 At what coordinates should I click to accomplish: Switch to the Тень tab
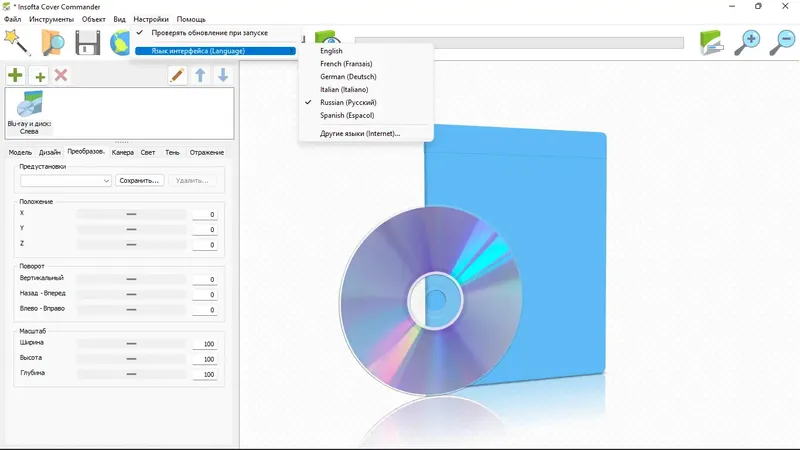(172, 153)
